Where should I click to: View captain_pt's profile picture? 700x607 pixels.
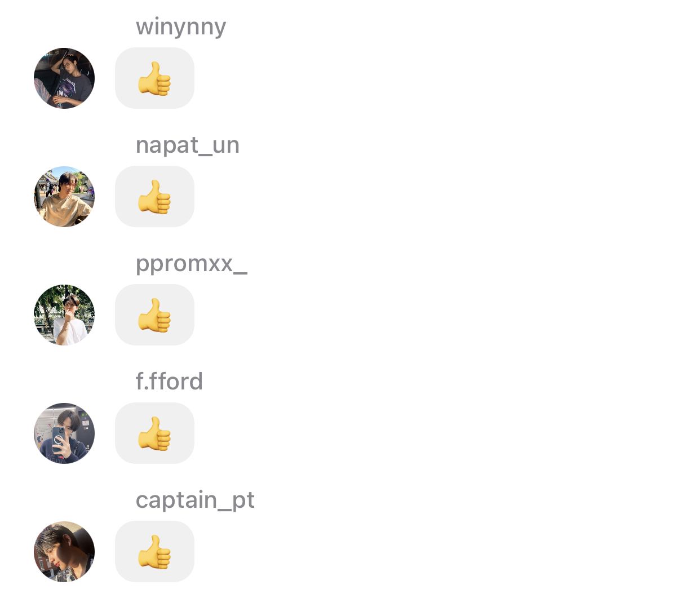(64, 552)
